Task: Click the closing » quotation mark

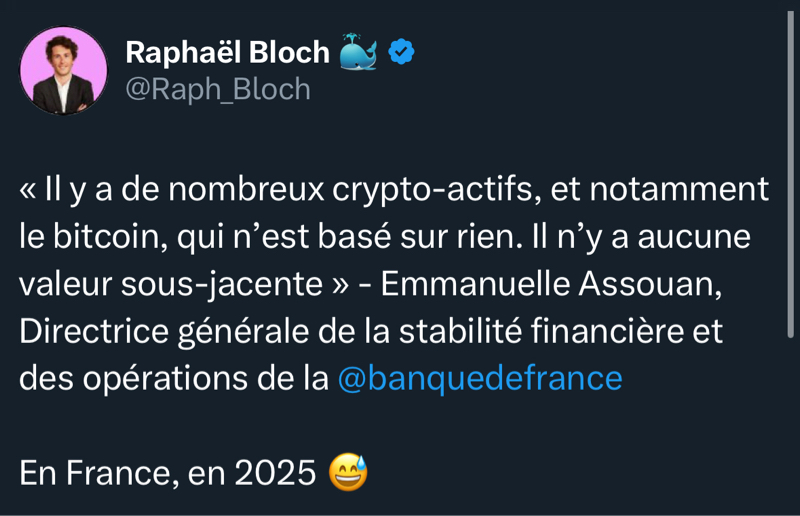Action: 339,284
